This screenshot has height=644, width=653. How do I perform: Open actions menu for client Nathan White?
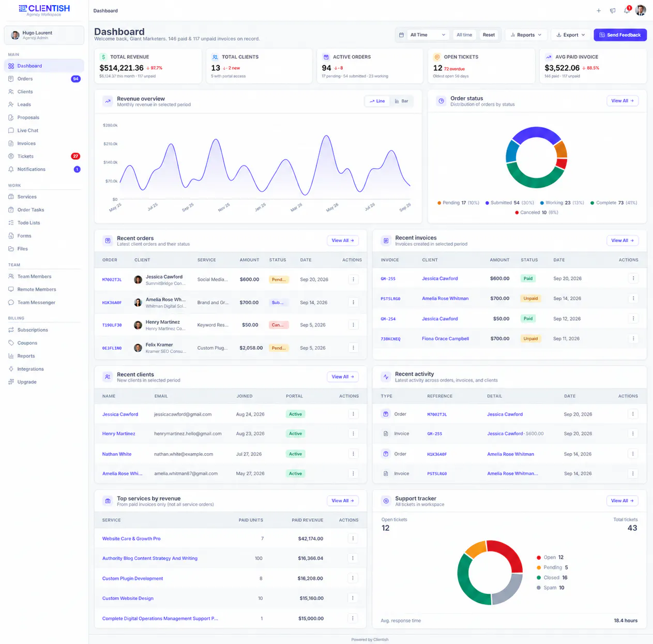354,454
